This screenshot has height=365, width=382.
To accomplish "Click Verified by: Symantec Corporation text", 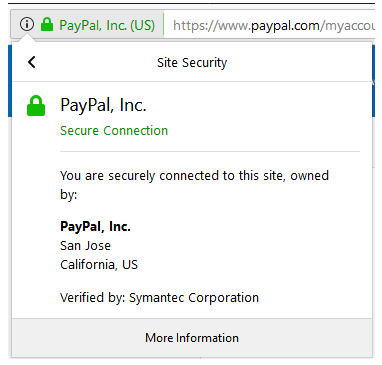I will (x=159, y=298).
